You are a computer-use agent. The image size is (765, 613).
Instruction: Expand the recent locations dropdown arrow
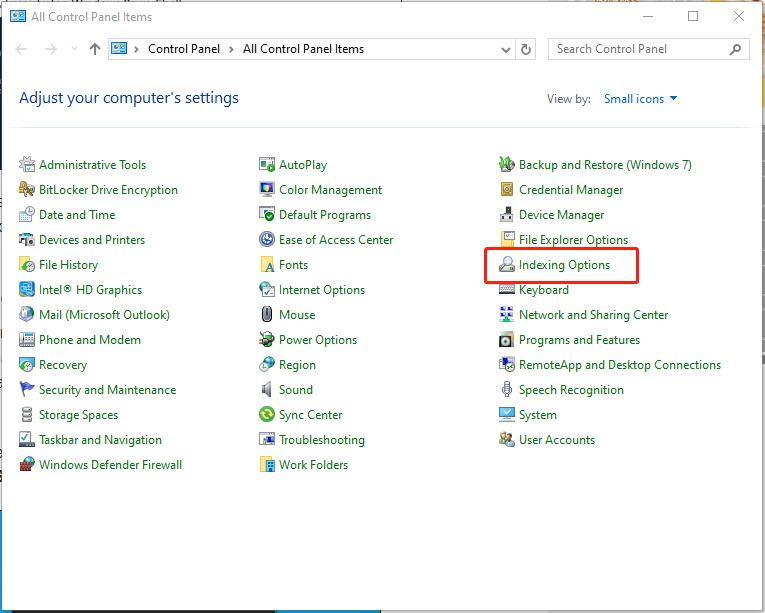coord(73,49)
